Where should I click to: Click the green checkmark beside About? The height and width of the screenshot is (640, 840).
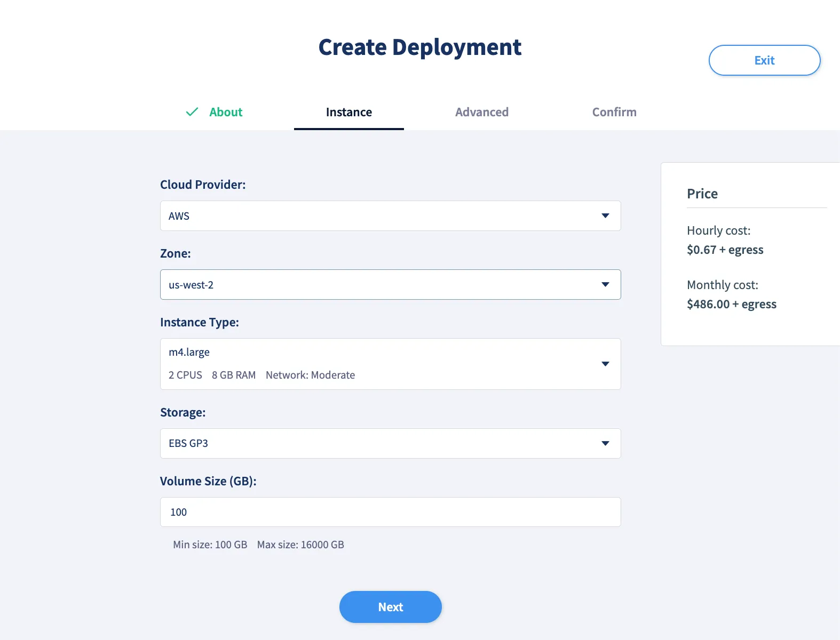click(x=192, y=112)
